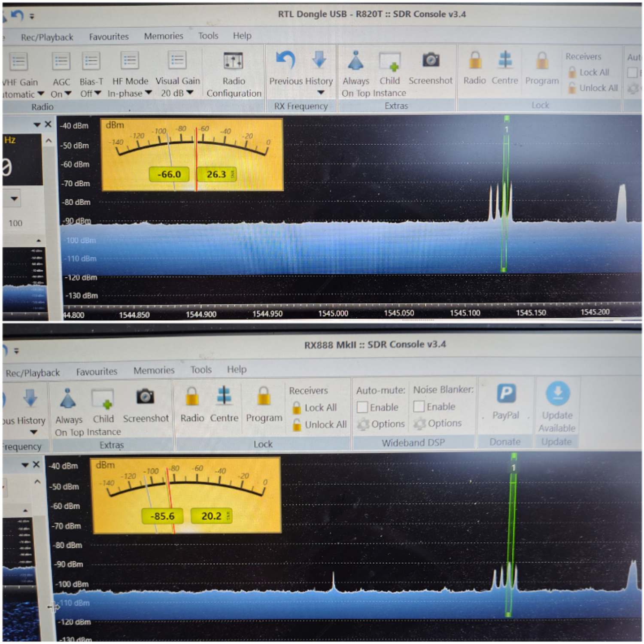Open the Tools tab in the RTL Dongle window
Image resolution: width=644 pixels, height=644 pixels.
pos(208,36)
